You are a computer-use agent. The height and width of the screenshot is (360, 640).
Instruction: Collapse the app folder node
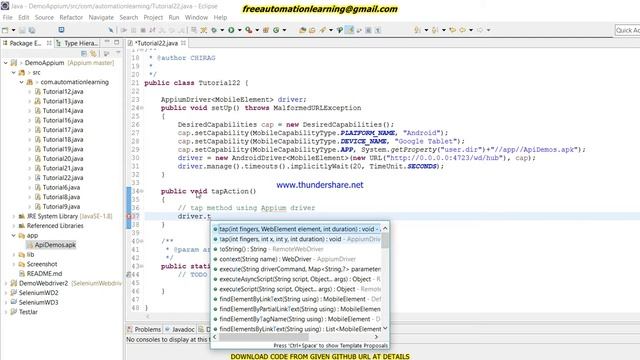[13, 236]
